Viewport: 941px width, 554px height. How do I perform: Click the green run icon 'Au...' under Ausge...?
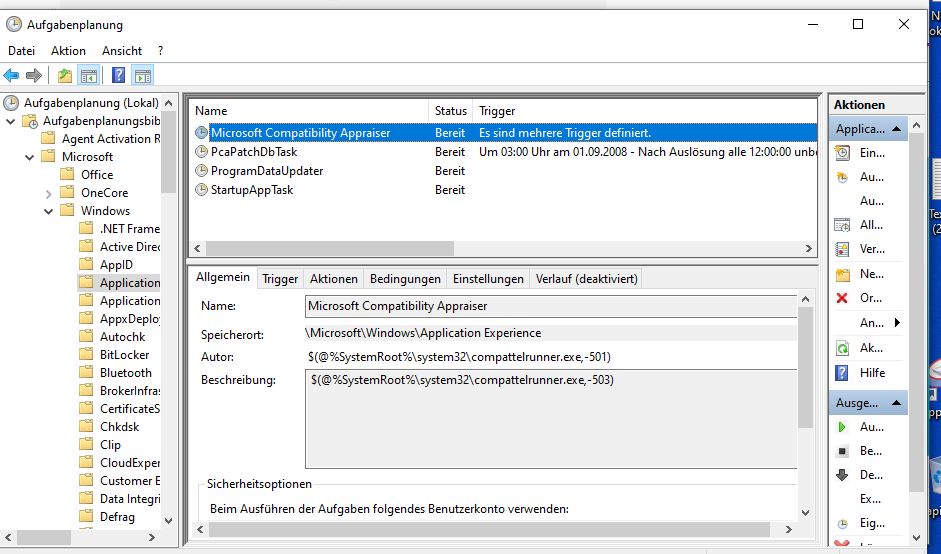(x=843, y=427)
